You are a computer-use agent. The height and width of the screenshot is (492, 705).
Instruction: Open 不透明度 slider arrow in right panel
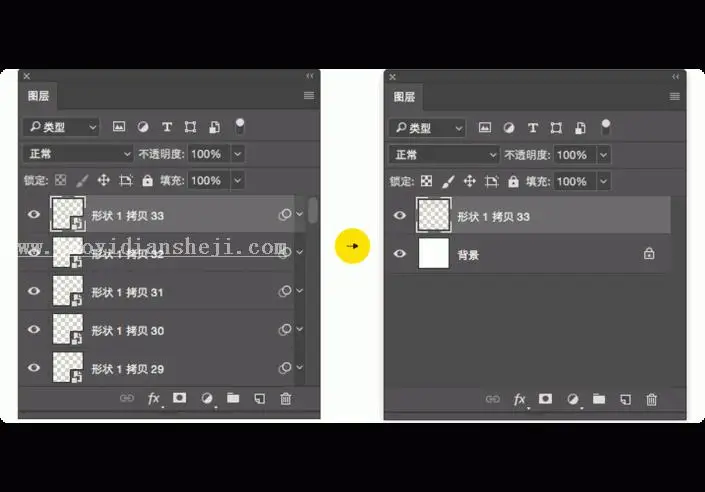604,155
